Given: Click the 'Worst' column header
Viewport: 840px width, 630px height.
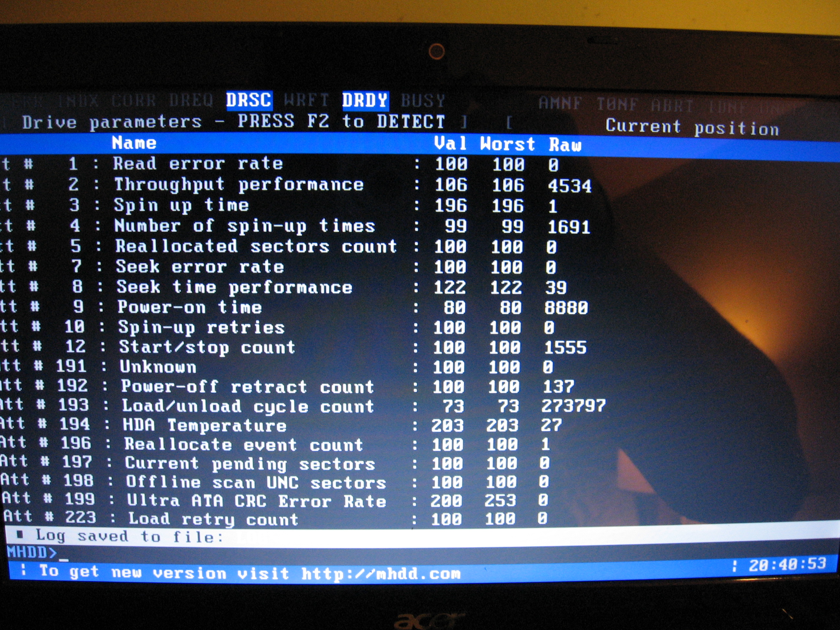Looking at the screenshot, I should tap(508, 144).
